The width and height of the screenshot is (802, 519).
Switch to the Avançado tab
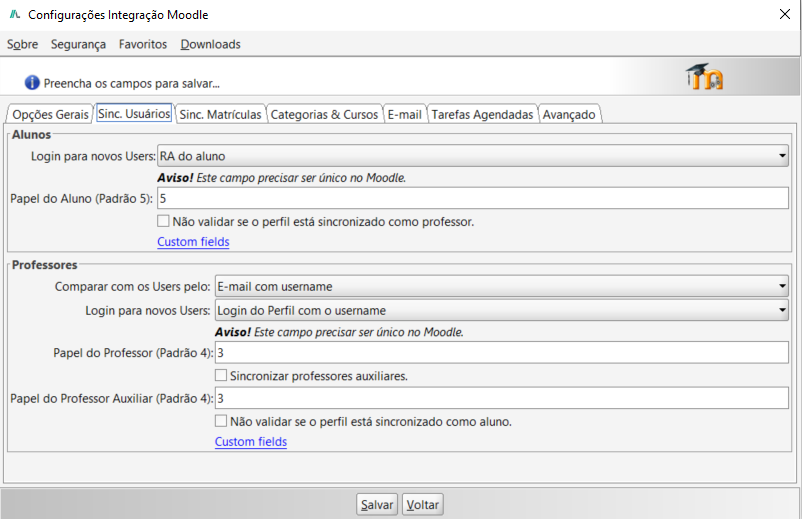pos(569,114)
